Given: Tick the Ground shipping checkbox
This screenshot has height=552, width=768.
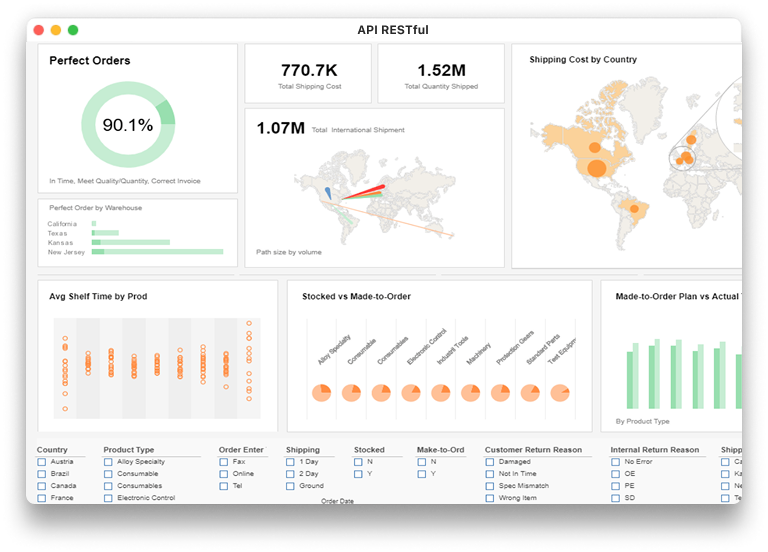Looking at the screenshot, I should tap(291, 486).
